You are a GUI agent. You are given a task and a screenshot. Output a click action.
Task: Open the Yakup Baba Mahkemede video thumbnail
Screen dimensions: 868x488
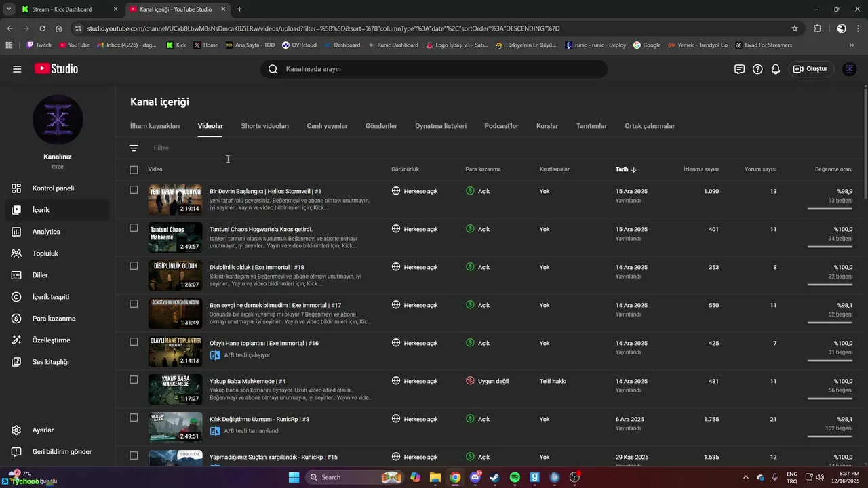click(175, 389)
